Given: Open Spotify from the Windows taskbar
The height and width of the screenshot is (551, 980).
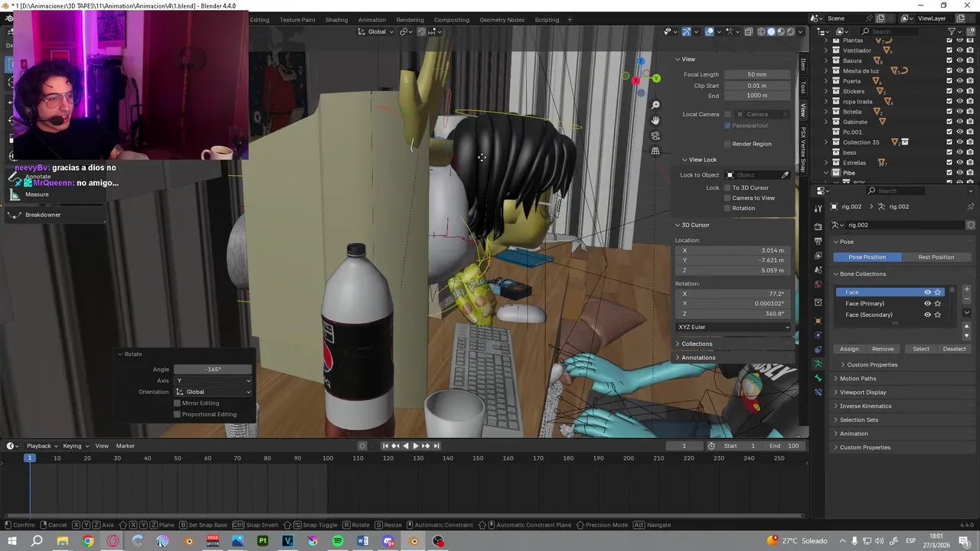Looking at the screenshot, I should [338, 541].
